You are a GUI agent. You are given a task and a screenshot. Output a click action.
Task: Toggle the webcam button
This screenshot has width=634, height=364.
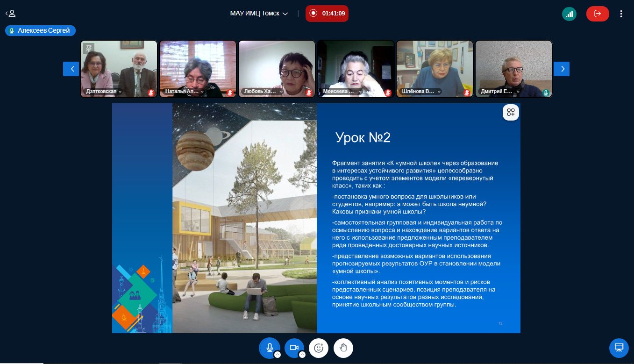click(x=294, y=348)
